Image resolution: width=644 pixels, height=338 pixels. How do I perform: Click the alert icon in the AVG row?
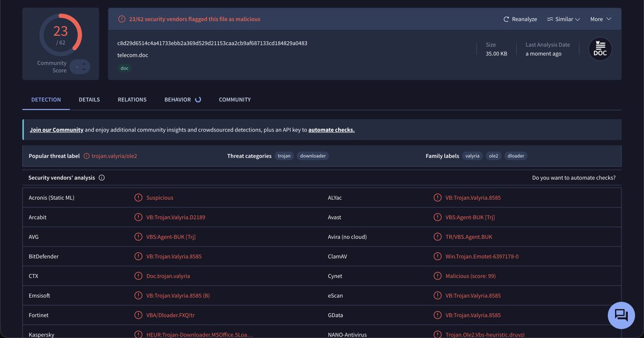click(x=138, y=237)
